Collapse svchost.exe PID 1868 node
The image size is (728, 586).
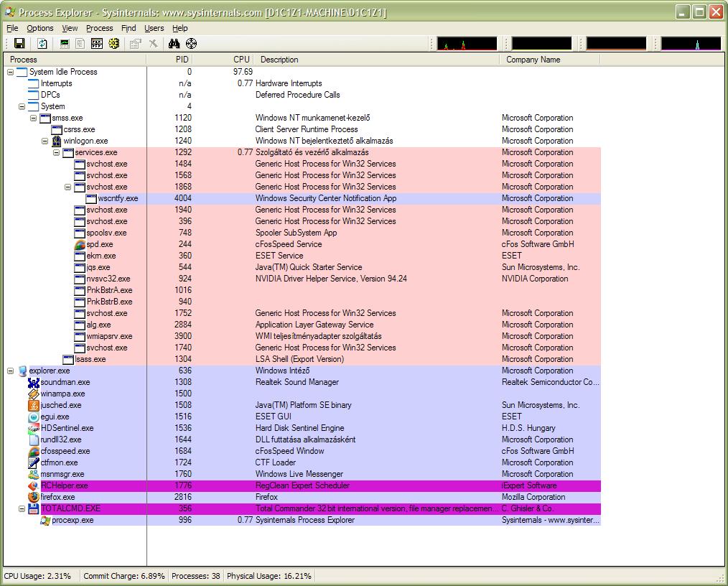click(67, 187)
